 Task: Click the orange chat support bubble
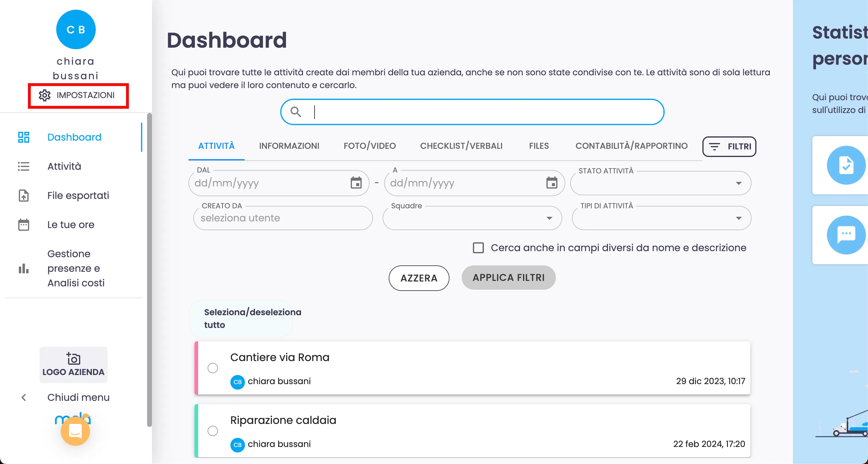click(75, 431)
